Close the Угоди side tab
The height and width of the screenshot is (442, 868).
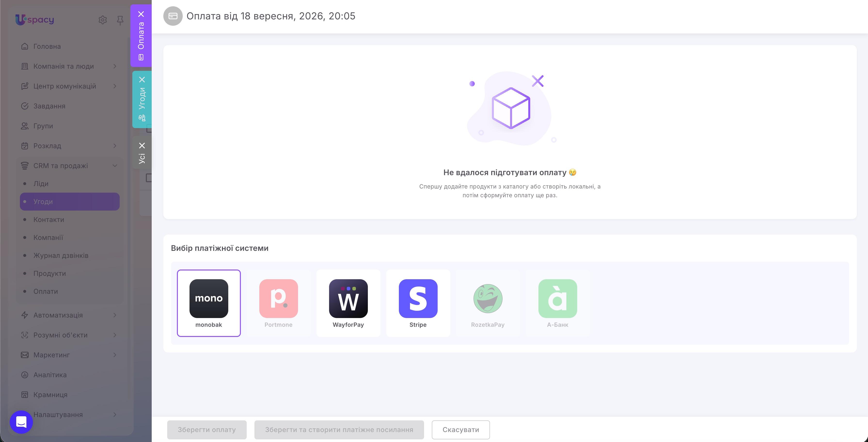[x=142, y=80]
